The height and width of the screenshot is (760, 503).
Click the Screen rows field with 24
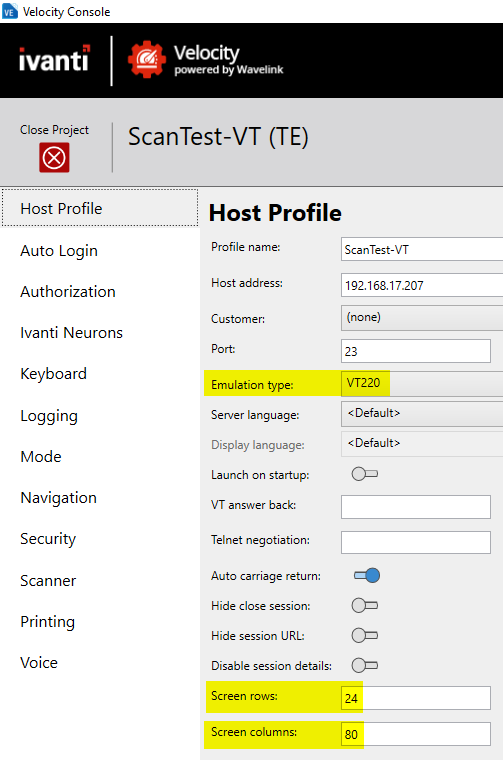coord(416,698)
